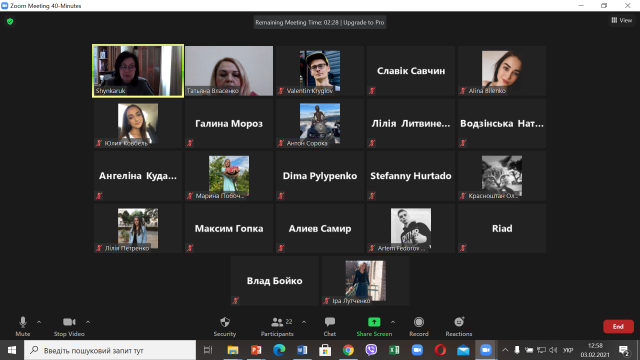Click the green Share Screen icon
This screenshot has height=360, width=640.
pyautogui.click(x=374, y=322)
